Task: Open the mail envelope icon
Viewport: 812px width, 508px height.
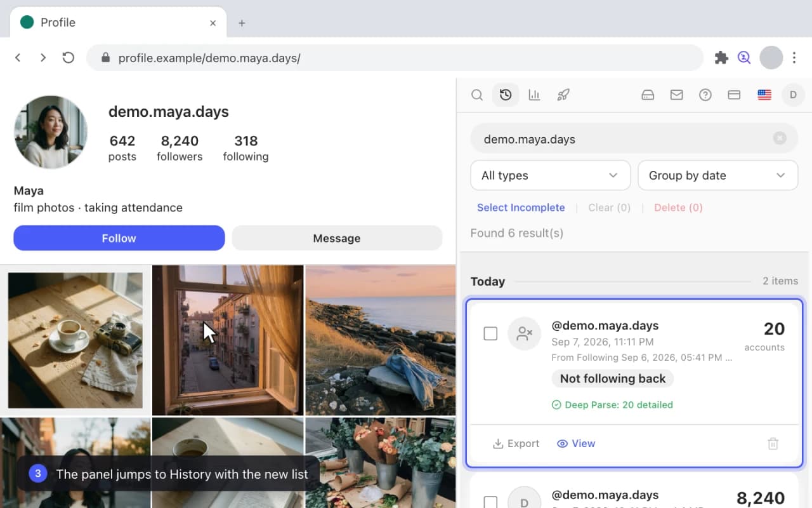Action: click(676, 95)
